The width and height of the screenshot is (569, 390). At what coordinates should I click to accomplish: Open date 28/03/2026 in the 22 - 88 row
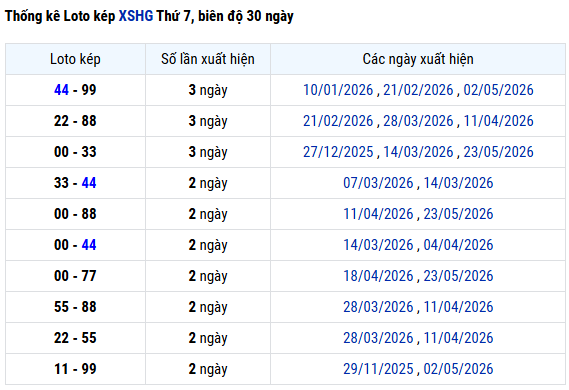coord(418,121)
